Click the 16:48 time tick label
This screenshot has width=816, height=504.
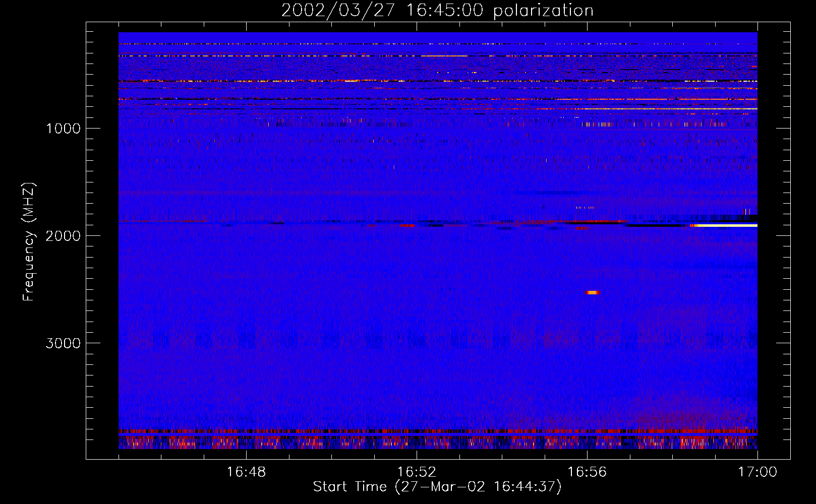246,472
